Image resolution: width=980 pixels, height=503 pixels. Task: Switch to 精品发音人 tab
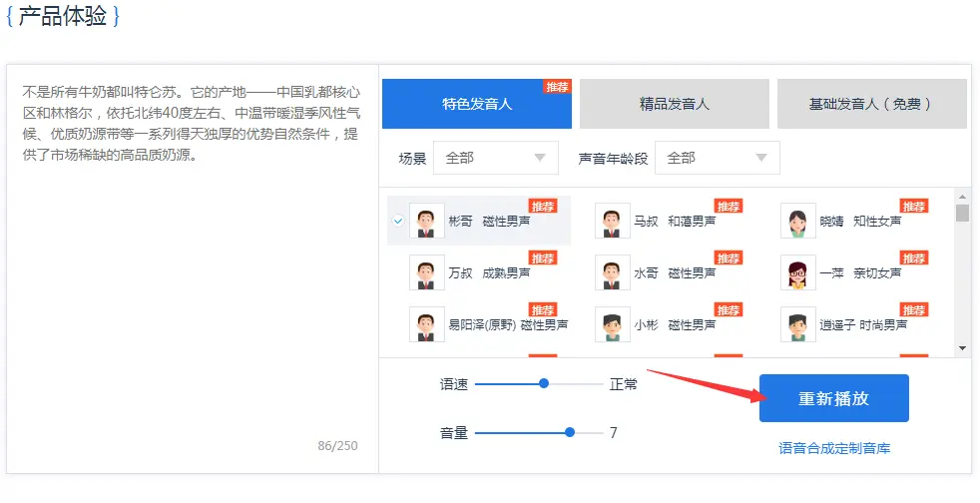675,104
